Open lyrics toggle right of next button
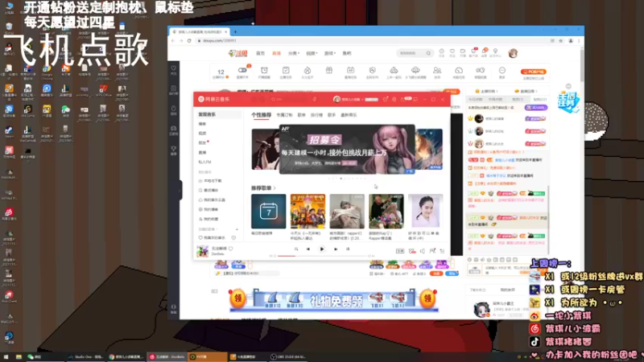The width and height of the screenshot is (644, 362). click(x=348, y=249)
